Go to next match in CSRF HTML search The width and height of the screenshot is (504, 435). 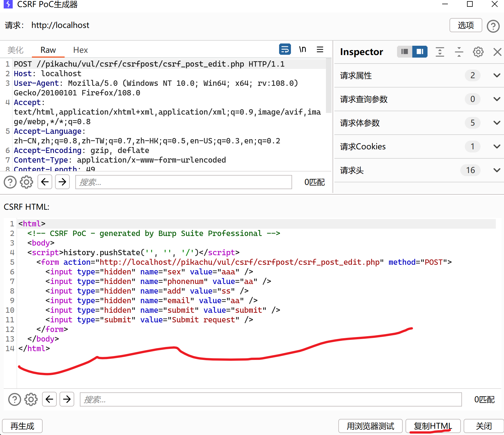tap(67, 399)
